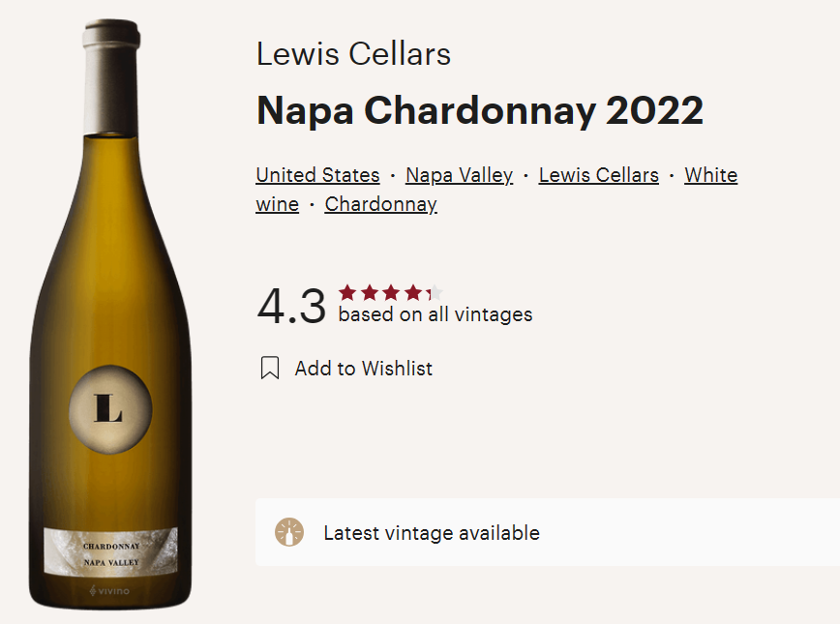Viewport: 840px width, 624px height.
Task: Click the Napa Chardonnay 2022 title
Action: pos(479,111)
